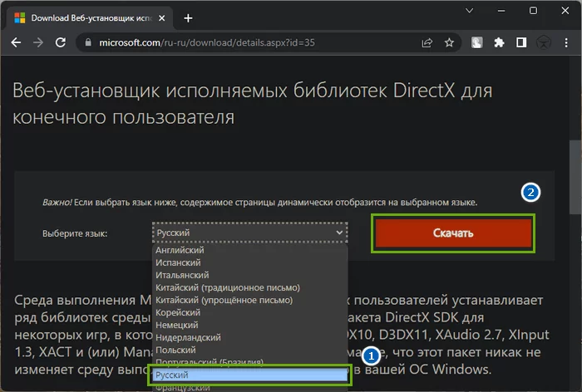
Task: Choose Немецкий from the language list
Action: coord(177,325)
